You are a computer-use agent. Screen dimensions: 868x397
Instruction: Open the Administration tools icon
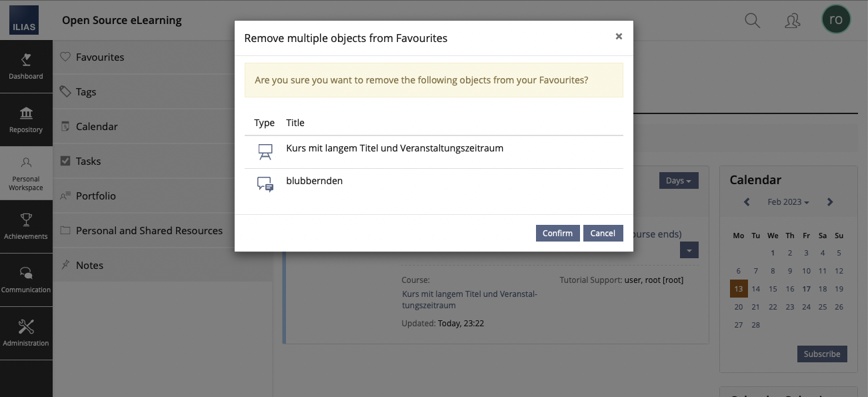click(x=26, y=327)
